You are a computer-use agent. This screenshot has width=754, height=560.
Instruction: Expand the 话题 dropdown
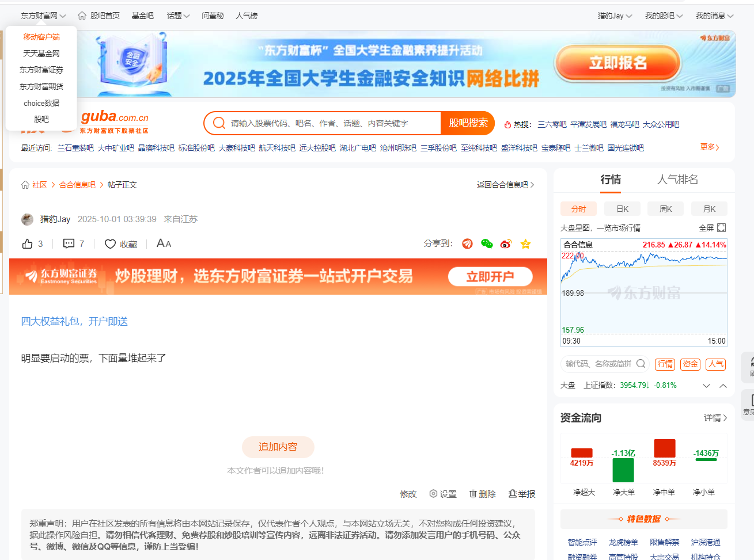[x=179, y=16]
